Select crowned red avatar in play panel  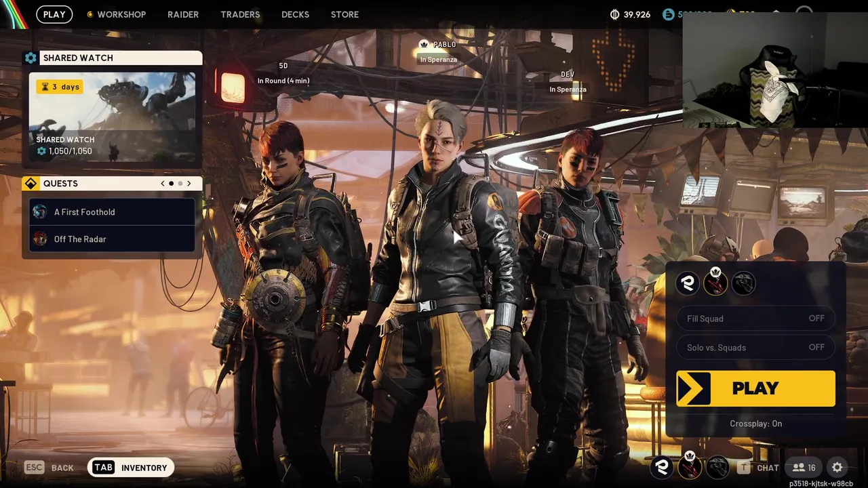[x=715, y=282]
